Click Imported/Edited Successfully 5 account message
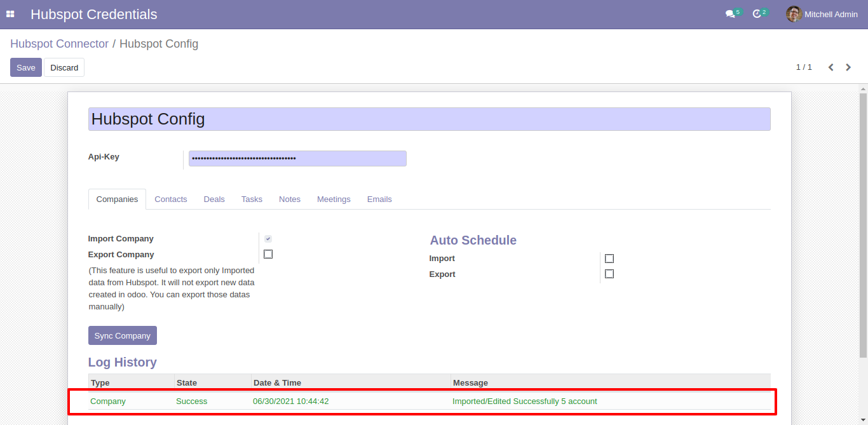This screenshot has width=868, height=425. (525, 401)
